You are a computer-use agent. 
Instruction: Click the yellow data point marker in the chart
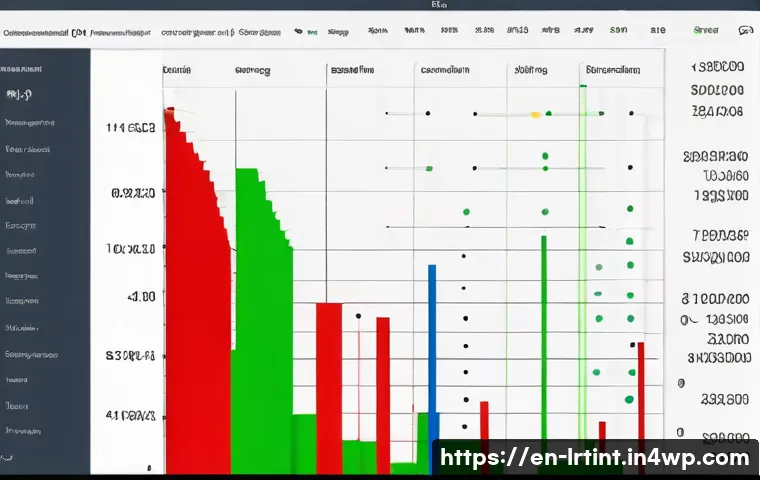pyautogui.click(x=535, y=115)
